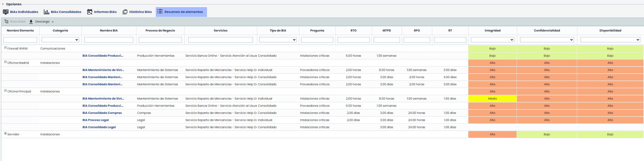The image size is (644, 161).
Task: Sort by the RTO column header
Action: [x=353, y=30]
